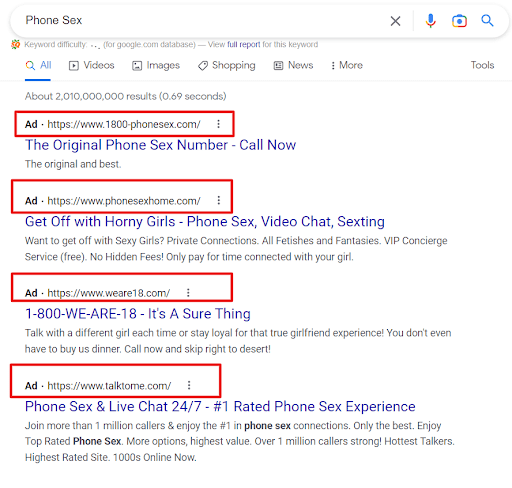Open the 1-800-WE-ARE-18 ad headline
The width and height of the screenshot is (512, 488).
click(x=138, y=314)
